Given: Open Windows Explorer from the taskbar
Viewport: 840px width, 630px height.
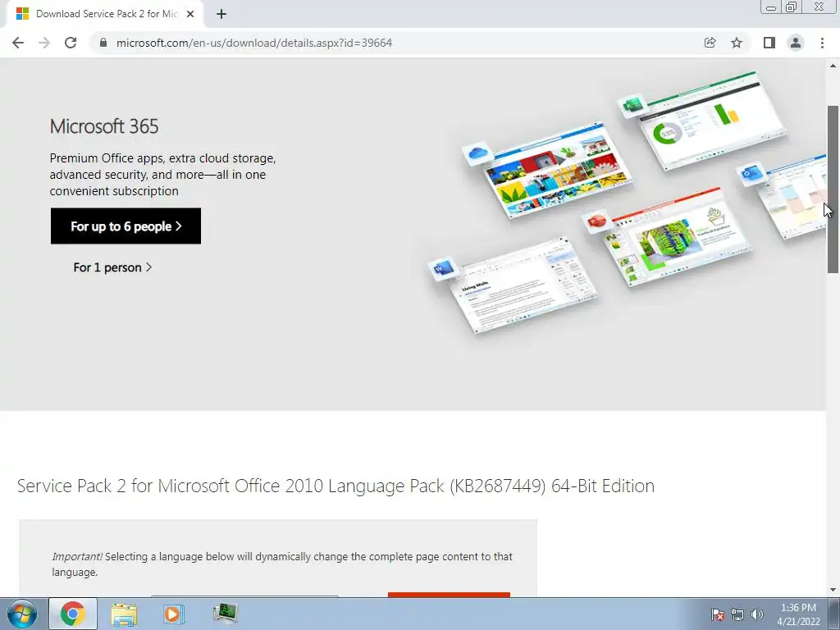Looking at the screenshot, I should [x=124, y=614].
